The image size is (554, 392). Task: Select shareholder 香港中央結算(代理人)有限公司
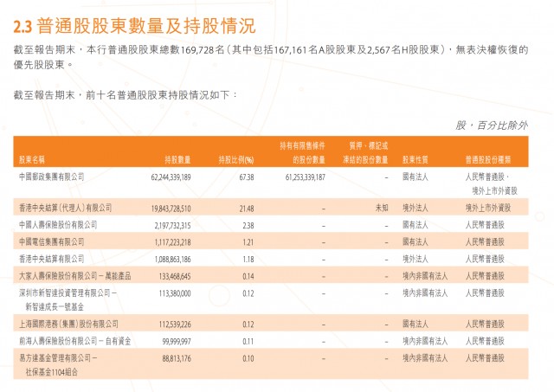click(66, 208)
